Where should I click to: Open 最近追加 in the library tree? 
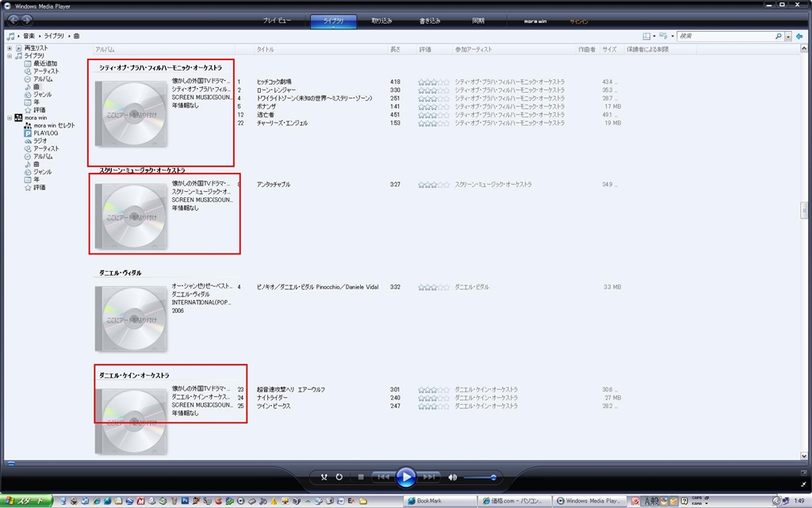tap(45, 63)
